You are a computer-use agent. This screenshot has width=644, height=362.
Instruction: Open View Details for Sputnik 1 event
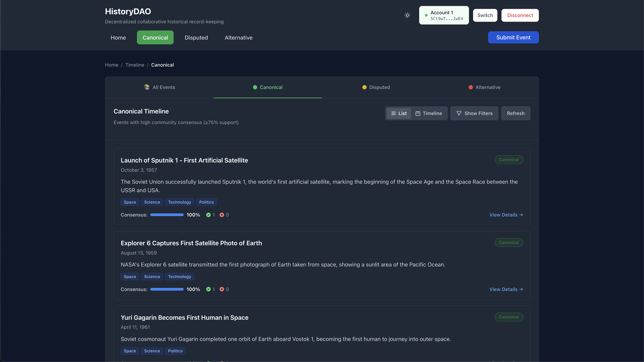pos(506,215)
